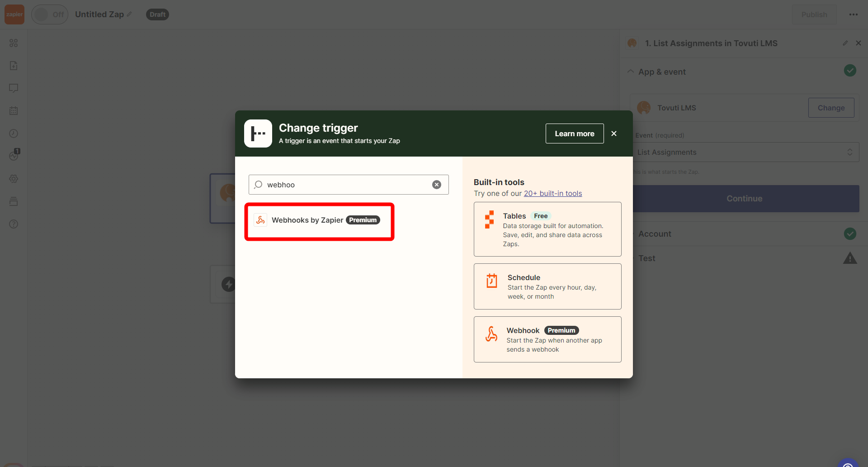The width and height of the screenshot is (868, 467).
Task: Click the Untitled Zap title
Action: pyautogui.click(x=99, y=14)
